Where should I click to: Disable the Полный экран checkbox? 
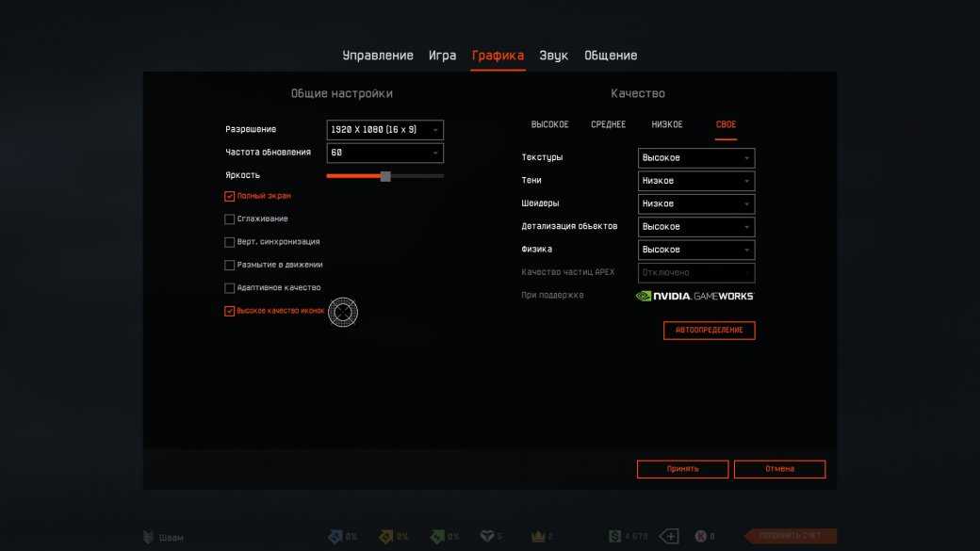[229, 196]
